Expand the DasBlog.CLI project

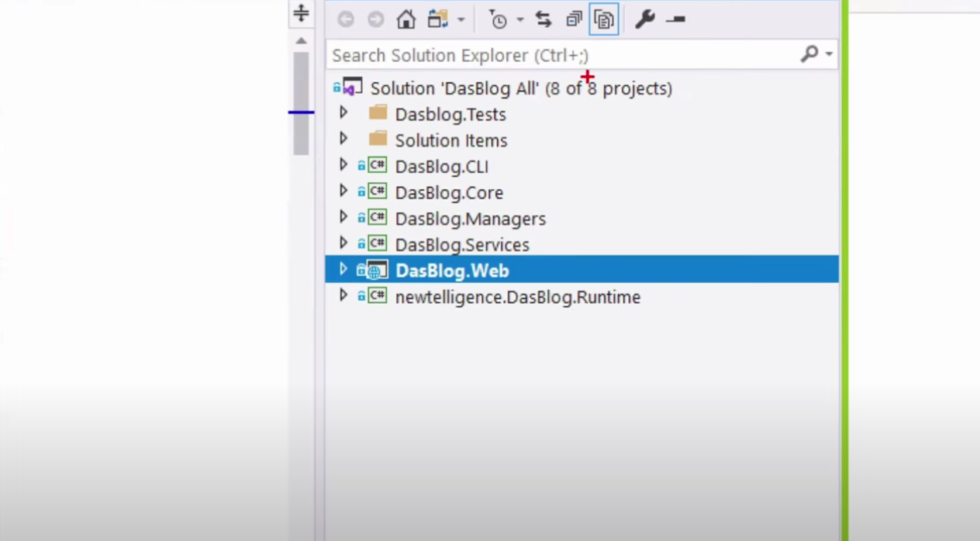[x=343, y=165]
